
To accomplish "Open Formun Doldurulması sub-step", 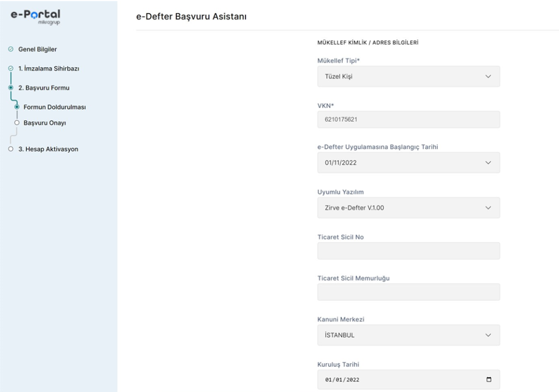I will [x=54, y=107].
